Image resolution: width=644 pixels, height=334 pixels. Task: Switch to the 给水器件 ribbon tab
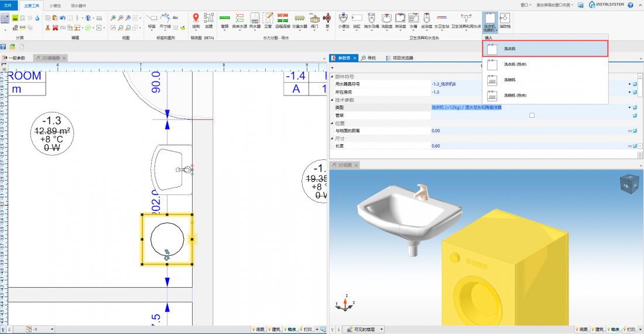[x=78, y=5]
